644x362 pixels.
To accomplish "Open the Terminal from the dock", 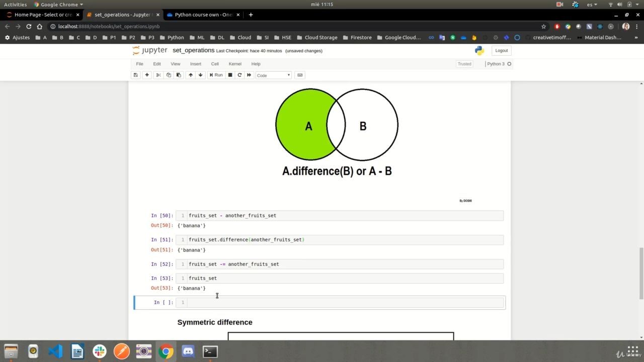I will click(210, 351).
